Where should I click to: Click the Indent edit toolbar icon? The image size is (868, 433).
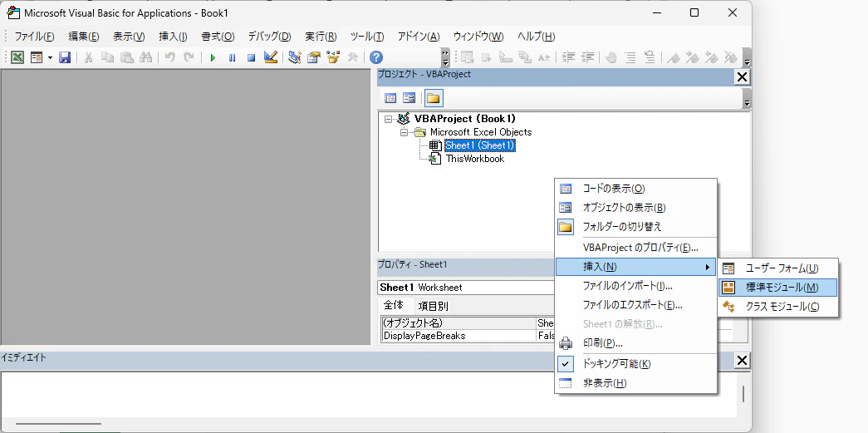click(568, 57)
